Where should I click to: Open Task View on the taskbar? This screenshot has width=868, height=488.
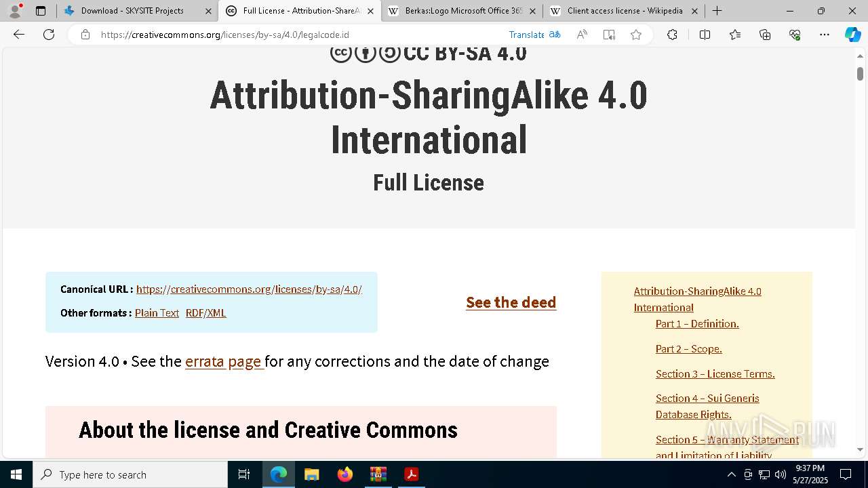244,474
